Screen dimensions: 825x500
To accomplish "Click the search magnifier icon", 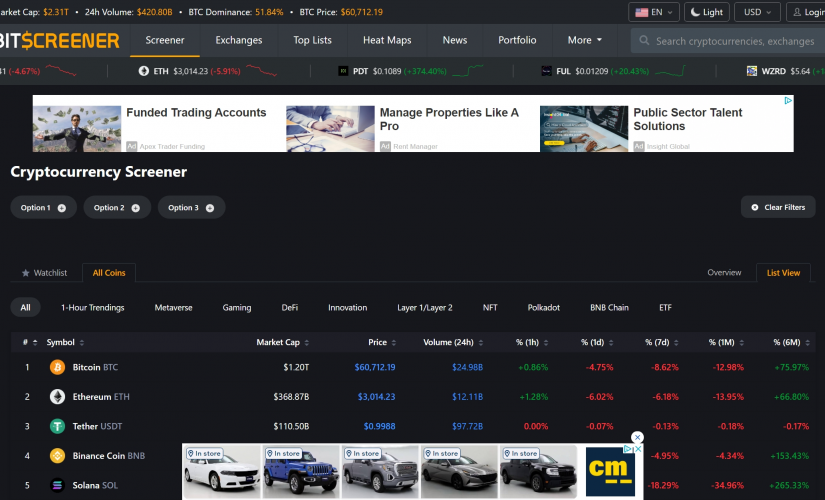I will coord(644,41).
